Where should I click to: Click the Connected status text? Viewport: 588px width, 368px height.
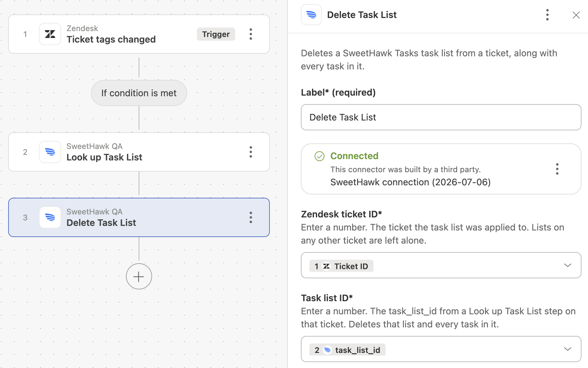coord(354,156)
